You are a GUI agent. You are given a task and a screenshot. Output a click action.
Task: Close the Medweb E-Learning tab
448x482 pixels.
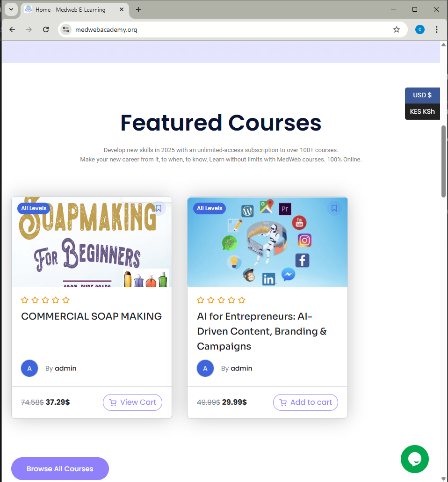[122, 9]
